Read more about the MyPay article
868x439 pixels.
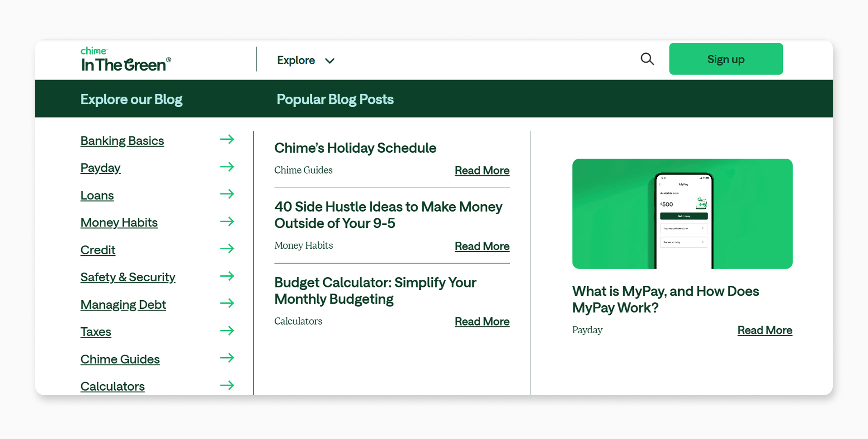coord(764,330)
